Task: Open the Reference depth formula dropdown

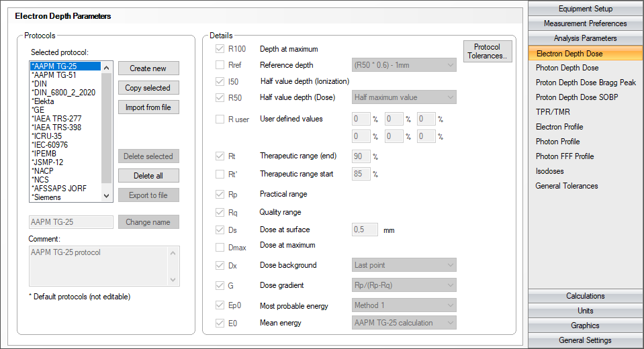Action: point(404,65)
